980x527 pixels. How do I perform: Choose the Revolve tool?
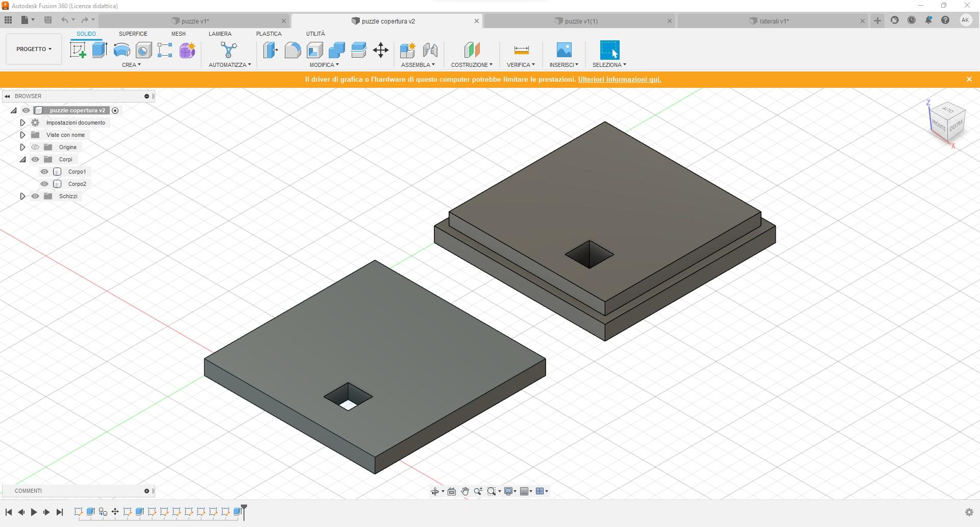coord(121,50)
